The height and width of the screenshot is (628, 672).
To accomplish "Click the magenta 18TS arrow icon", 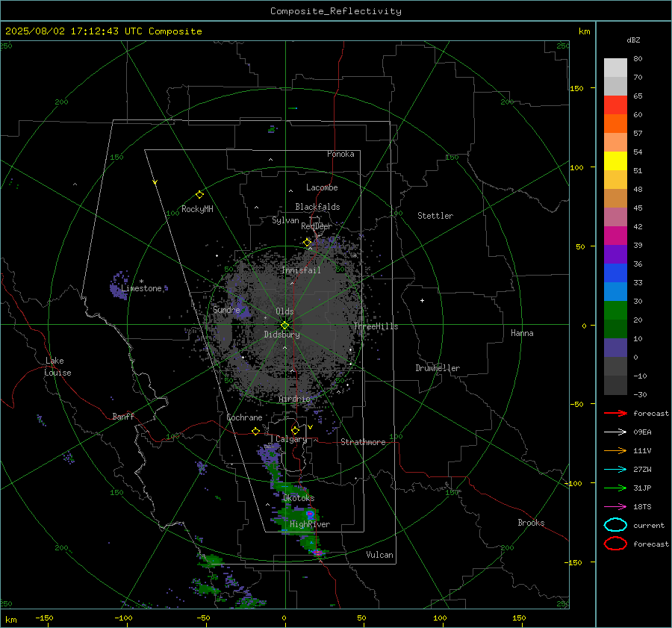I will pyautogui.click(x=615, y=507).
